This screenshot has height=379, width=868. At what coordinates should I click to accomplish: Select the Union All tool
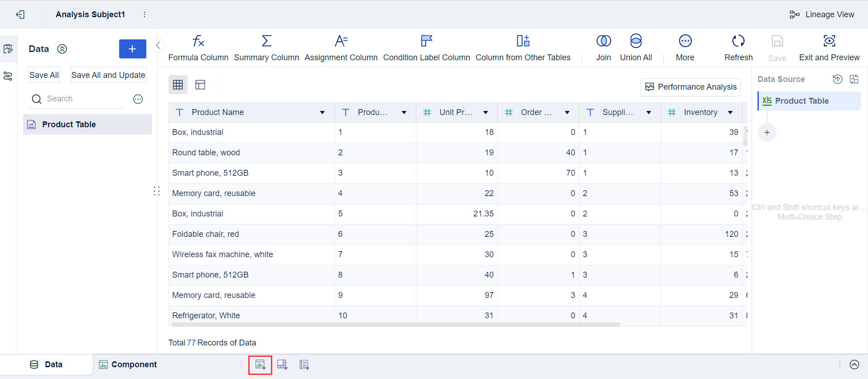(x=636, y=41)
